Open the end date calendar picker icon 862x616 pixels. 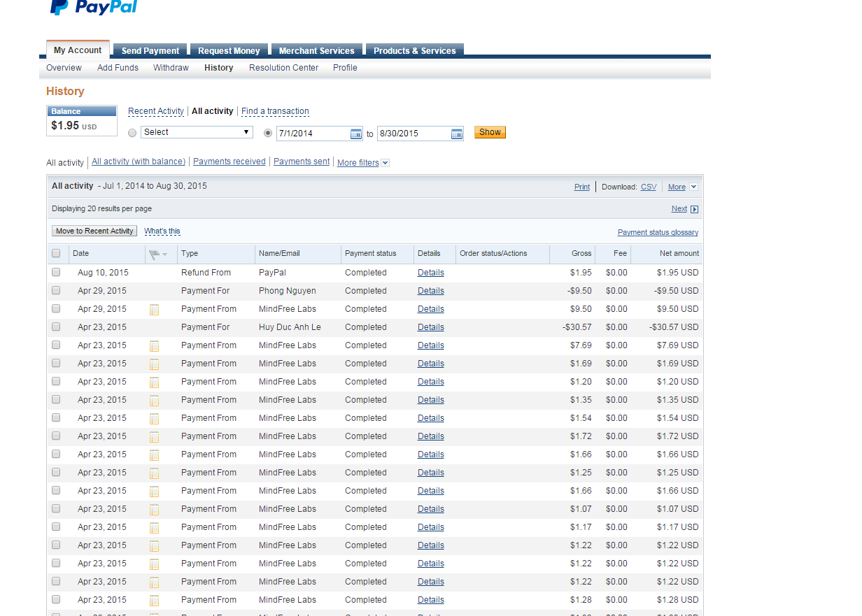(x=456, y=134)
